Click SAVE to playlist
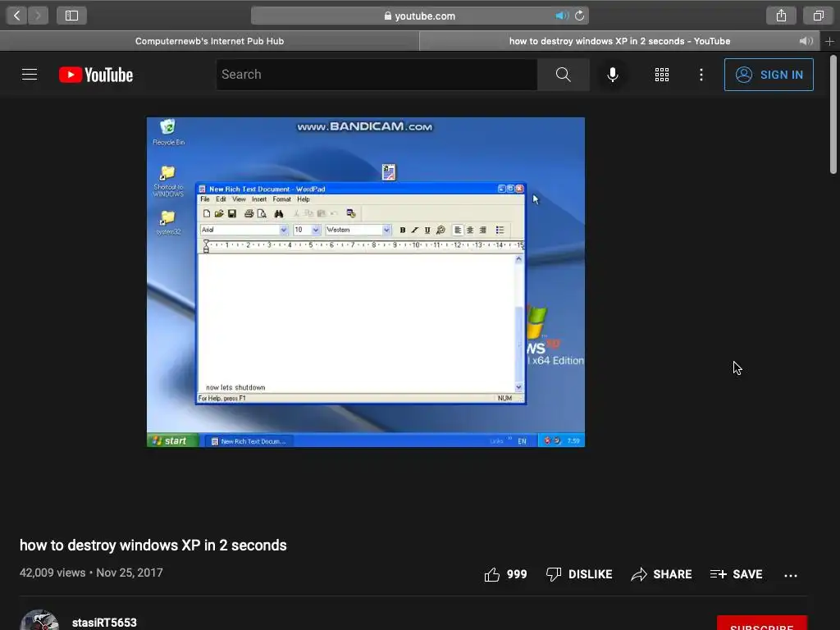840x630 pixels. [x=736, y=574]
